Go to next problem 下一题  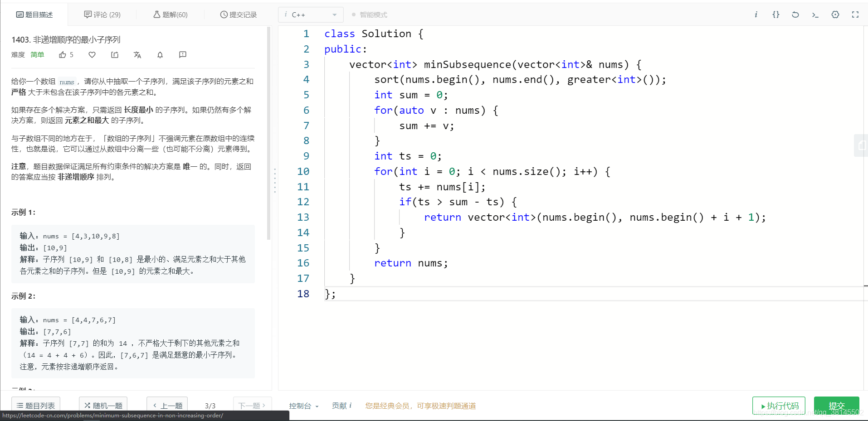tap(252, 405)
